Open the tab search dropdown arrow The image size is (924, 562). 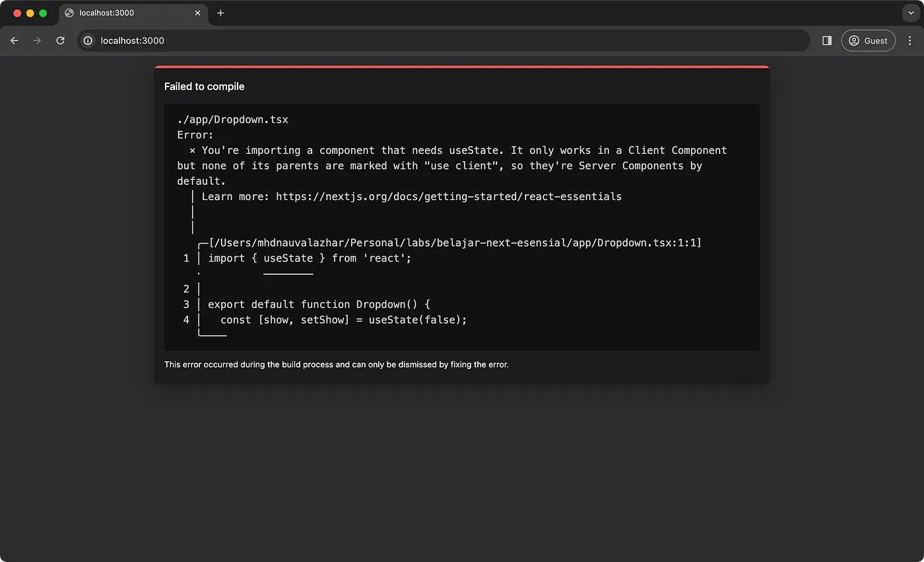[x=911, y=13]
